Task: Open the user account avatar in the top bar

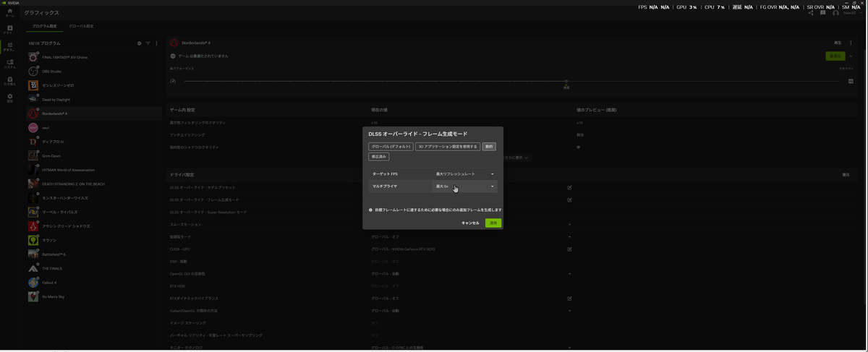Action: 835,12
